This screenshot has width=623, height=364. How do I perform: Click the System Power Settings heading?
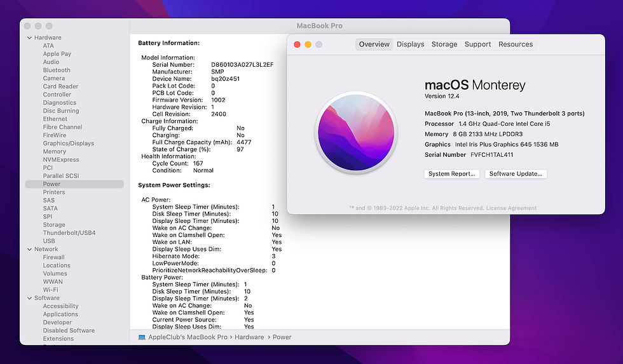[x=174, y=185]
